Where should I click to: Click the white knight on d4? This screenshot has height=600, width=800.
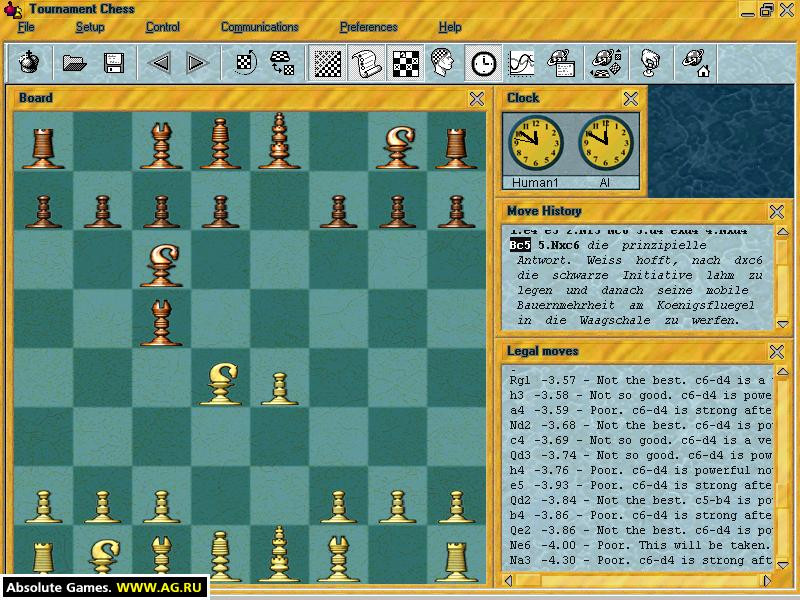pyautogui.click(x=220, y=383)
